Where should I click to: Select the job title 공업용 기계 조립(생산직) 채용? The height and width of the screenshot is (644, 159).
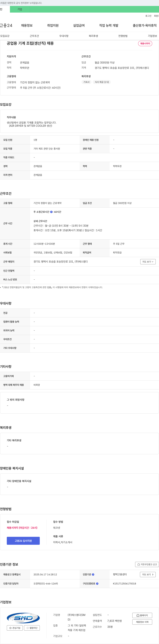point(30,43)
